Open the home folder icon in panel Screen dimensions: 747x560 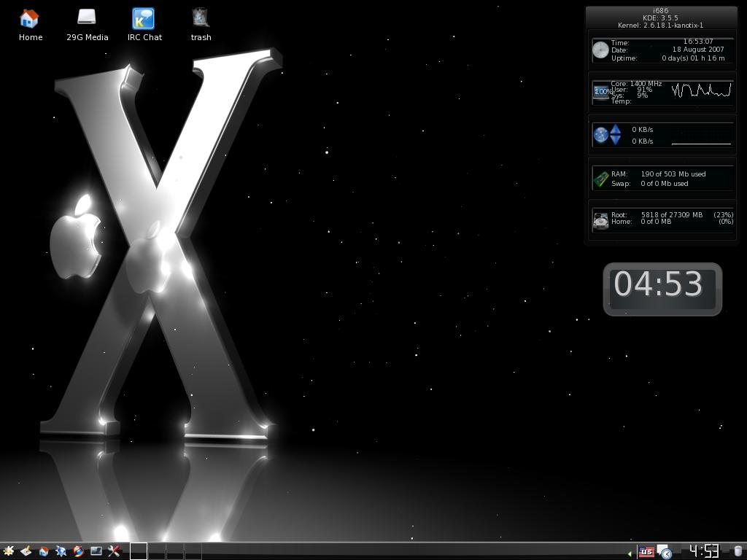click(x=43, y=551)
